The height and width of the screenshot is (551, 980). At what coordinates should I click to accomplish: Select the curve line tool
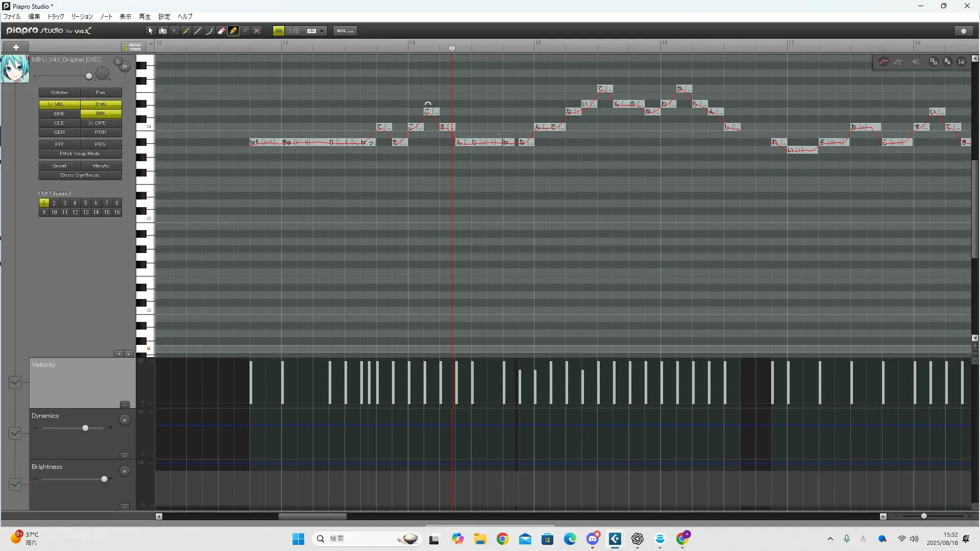tap(210, 31)
